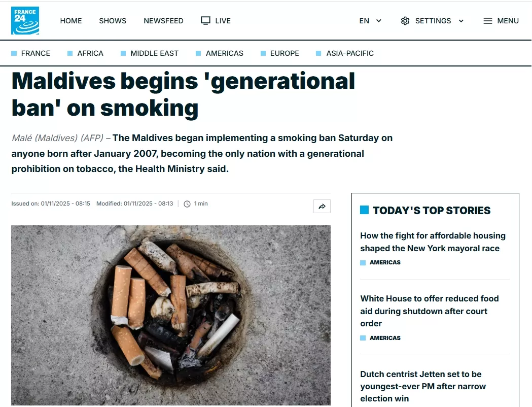
Task: Click the Live TV monitor icon
Action: pos(205,21)
